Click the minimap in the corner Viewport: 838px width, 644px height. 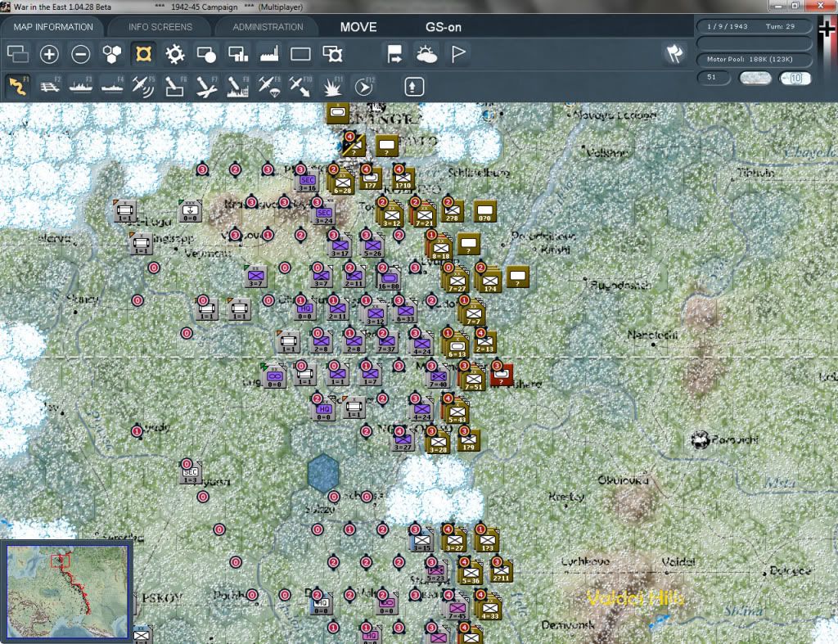(67, 591)
